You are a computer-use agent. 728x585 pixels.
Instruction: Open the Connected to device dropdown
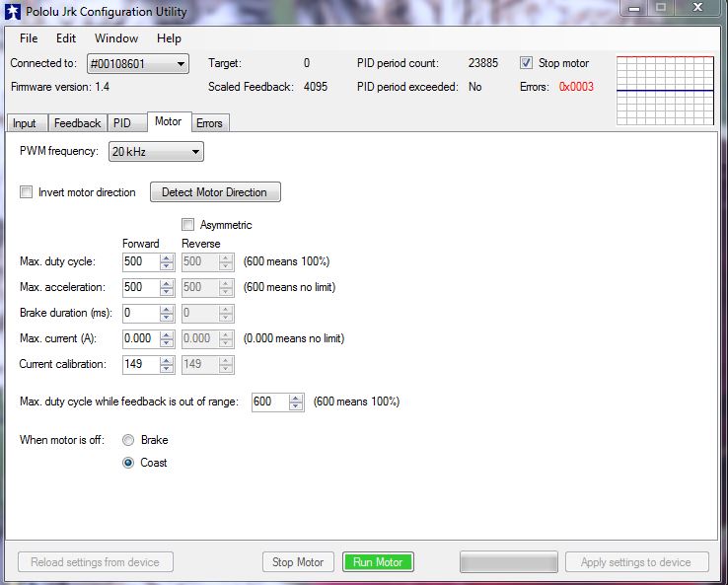pyautogui.click(x=138, y=63)
